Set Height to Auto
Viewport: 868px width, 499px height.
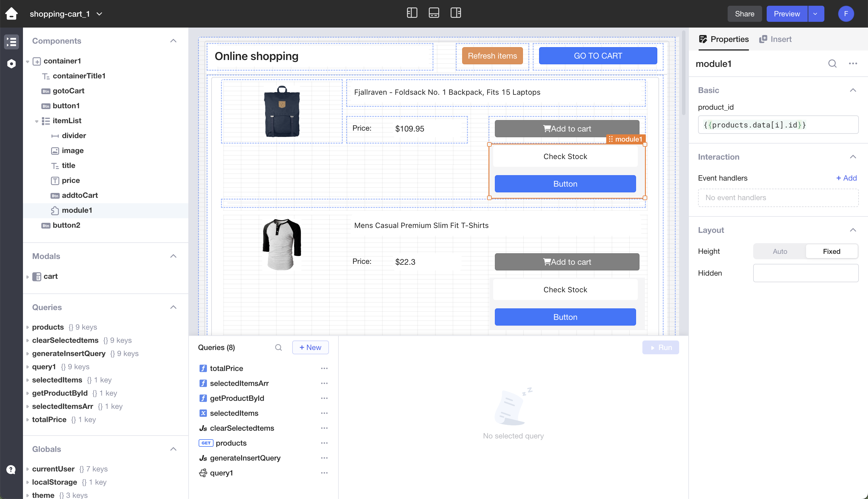click(x=780, y=251)
